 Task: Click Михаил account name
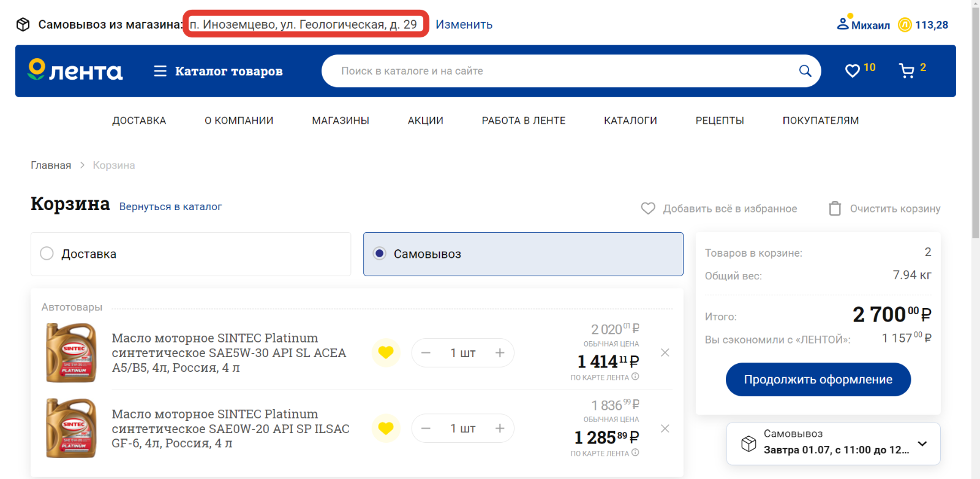[x=870, y=25]
